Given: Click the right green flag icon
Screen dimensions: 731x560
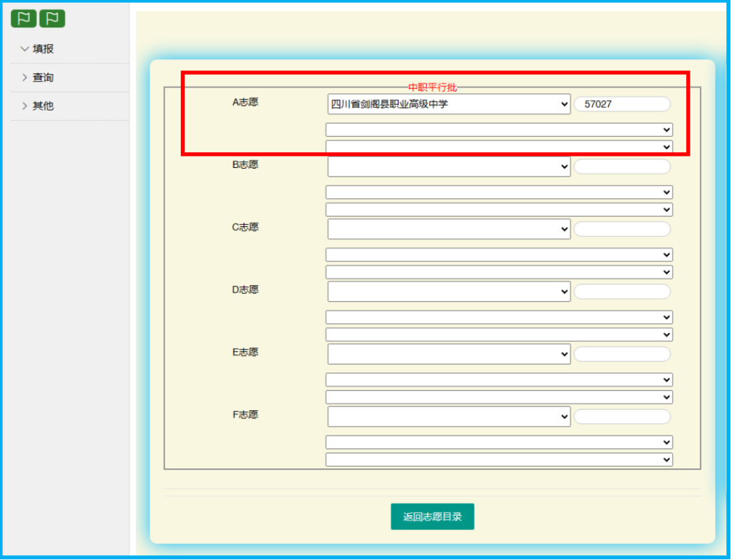Looking at the screenshot, I should point(52,19).
